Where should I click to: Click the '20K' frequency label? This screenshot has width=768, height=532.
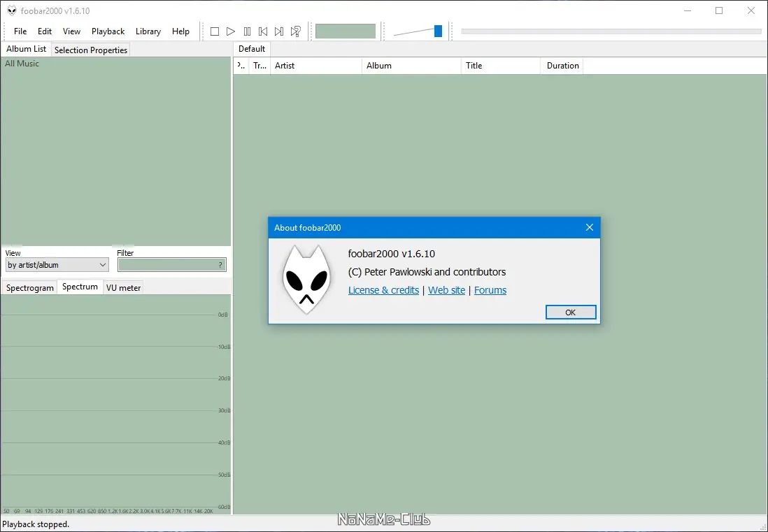(208, 511)
